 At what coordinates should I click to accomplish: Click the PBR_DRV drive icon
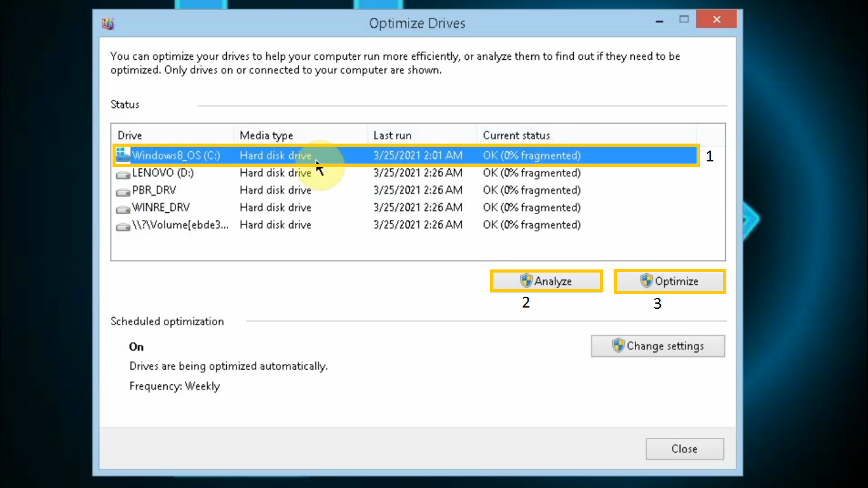123,190
